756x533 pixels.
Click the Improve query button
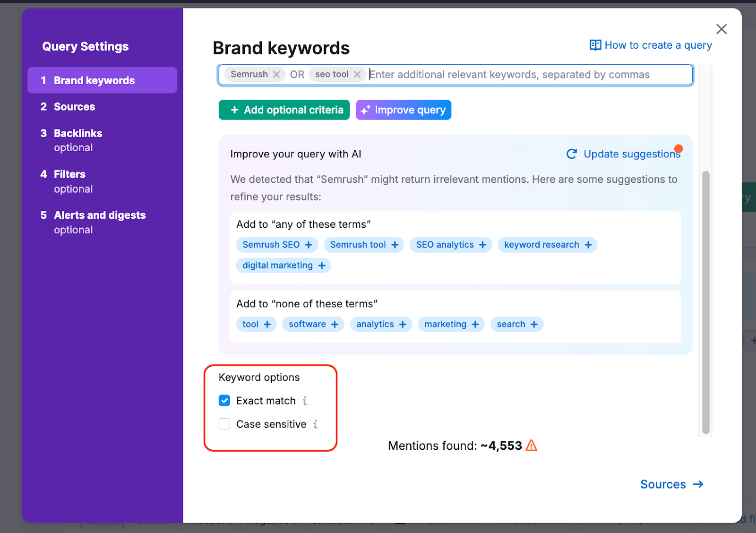tap(403, 110)
